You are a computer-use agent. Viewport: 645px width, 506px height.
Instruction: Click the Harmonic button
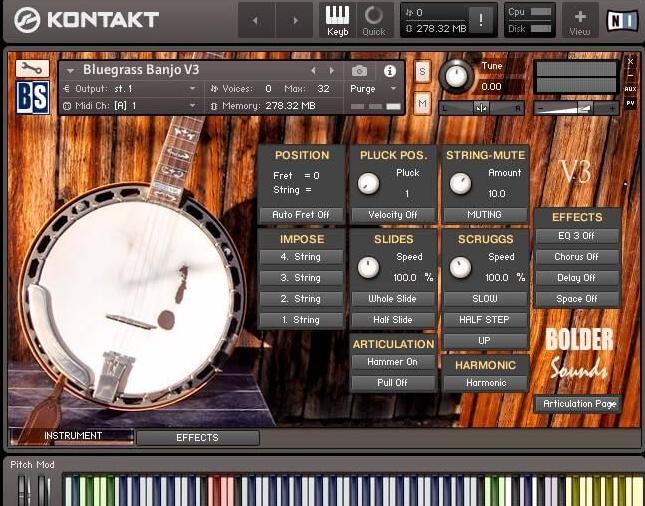pyautogui.click(x=486, y=383)
